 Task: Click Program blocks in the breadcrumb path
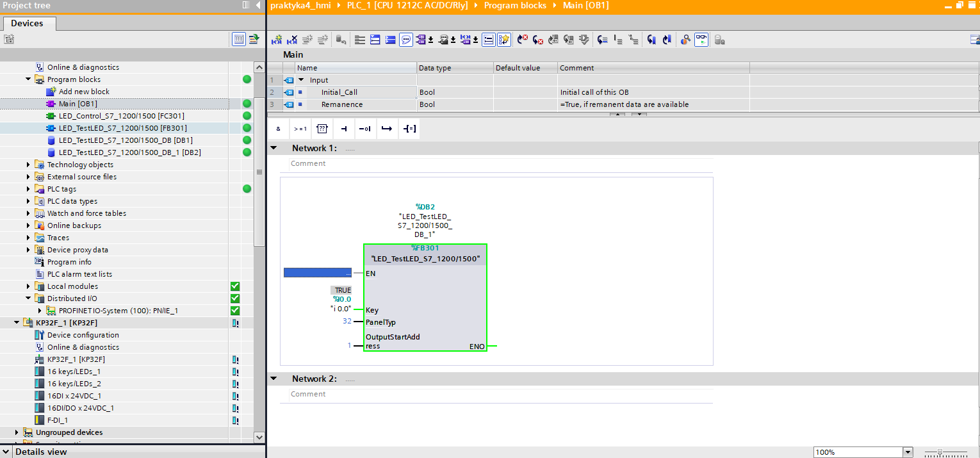(515, 5)
